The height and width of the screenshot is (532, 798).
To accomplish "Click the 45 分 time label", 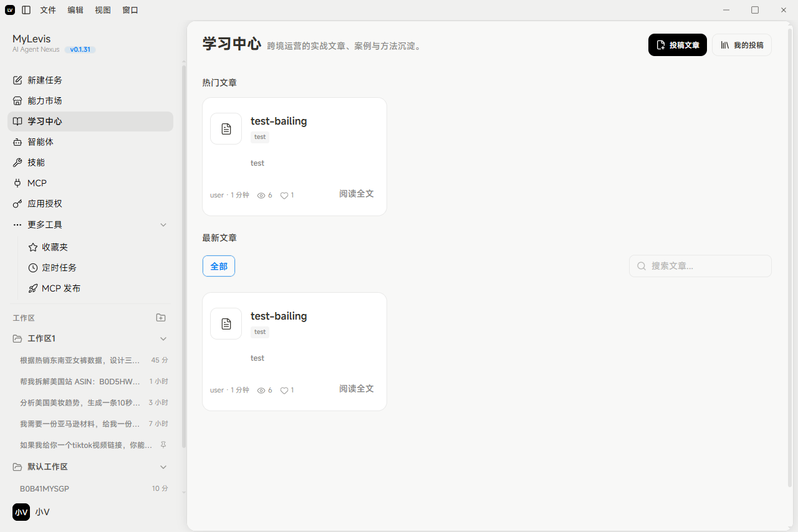I will point(160,360).
